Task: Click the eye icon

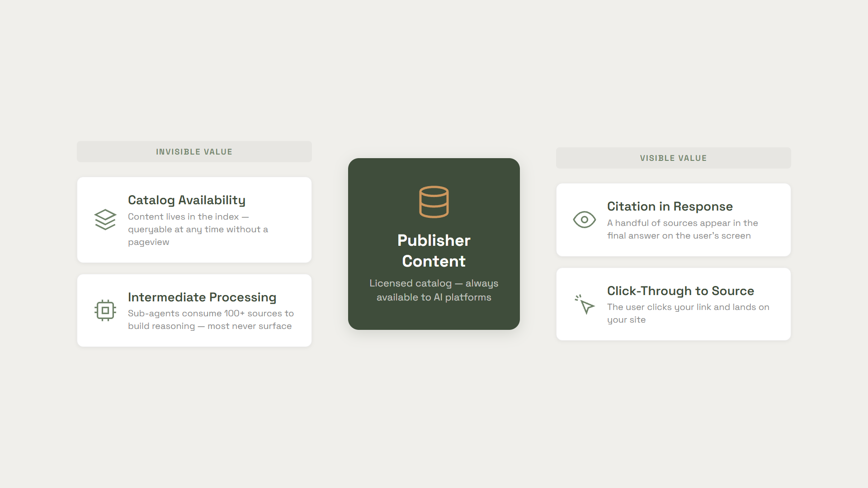Action: click(584, 220)
